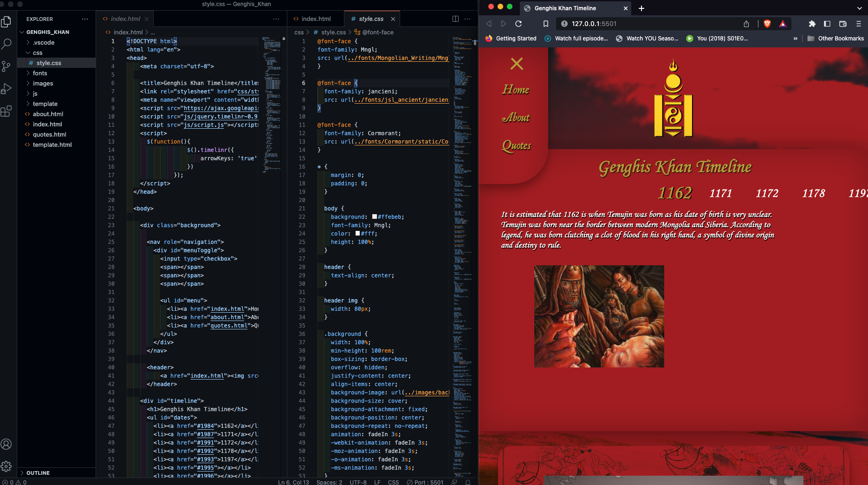
Task: Open the Brave wallet icon
Action: tap(843, 24)
